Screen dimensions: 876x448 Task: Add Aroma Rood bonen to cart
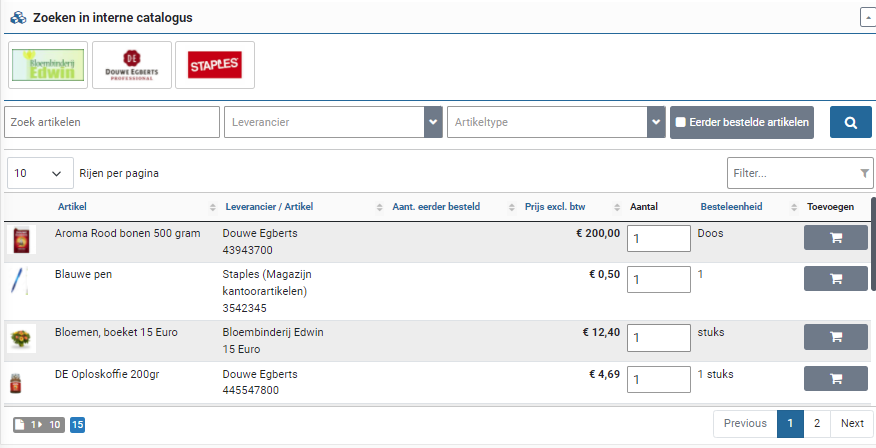[x=835, y=238]
